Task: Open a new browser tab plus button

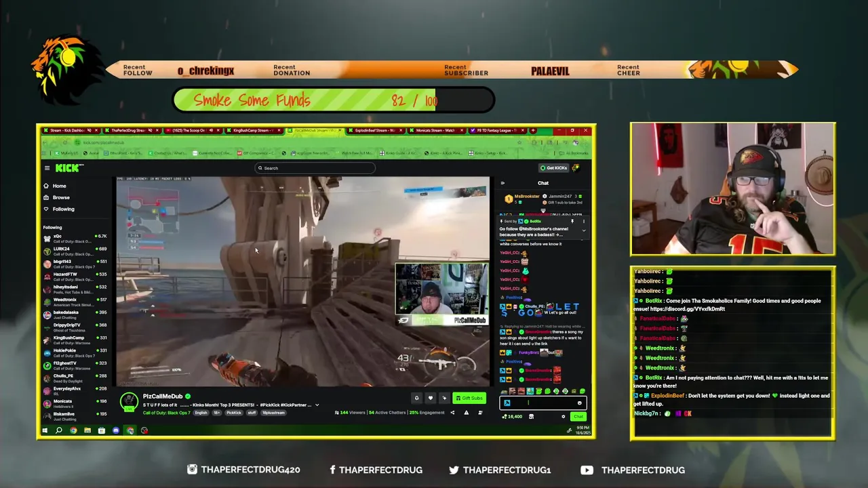Action: point(533,130)
